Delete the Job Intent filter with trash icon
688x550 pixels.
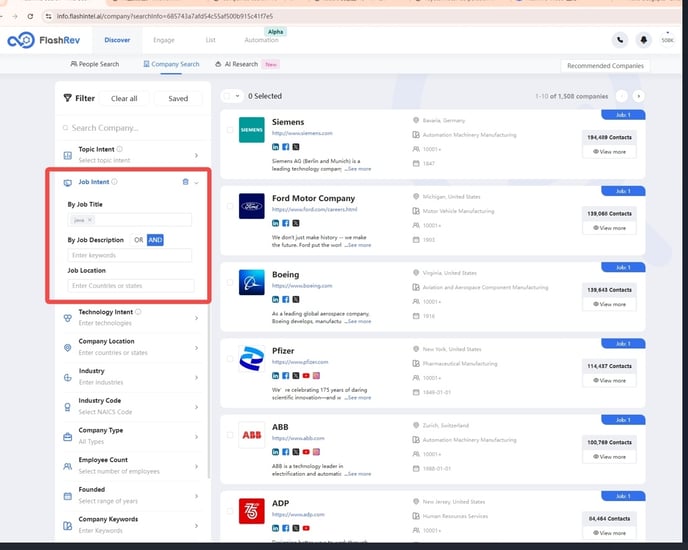tap(185, 182)
